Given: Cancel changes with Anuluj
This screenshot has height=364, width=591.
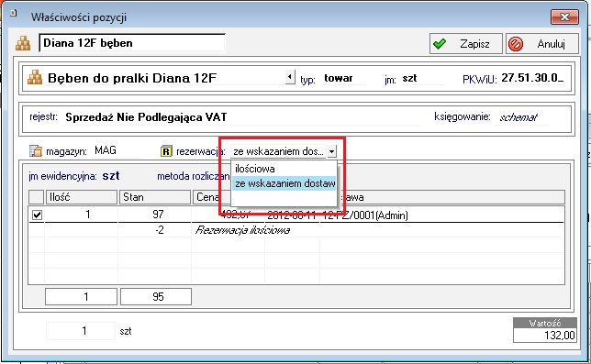Looking at the screenshot, I should (x=542, y=44).
